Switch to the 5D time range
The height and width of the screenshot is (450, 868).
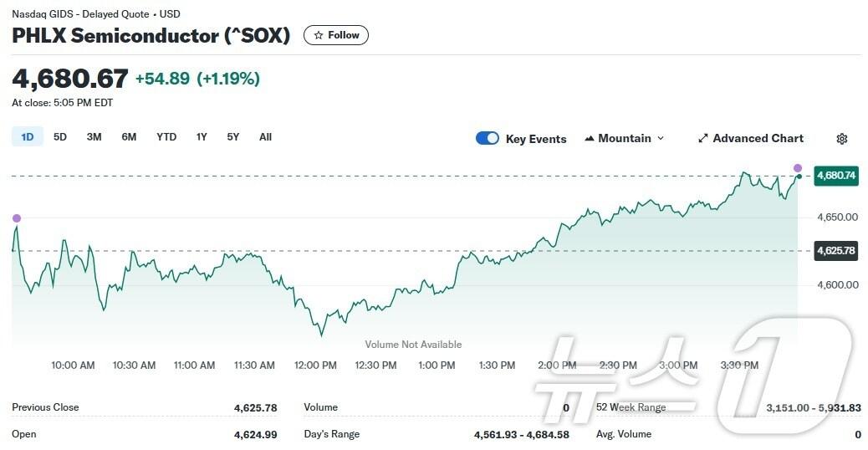60,137
